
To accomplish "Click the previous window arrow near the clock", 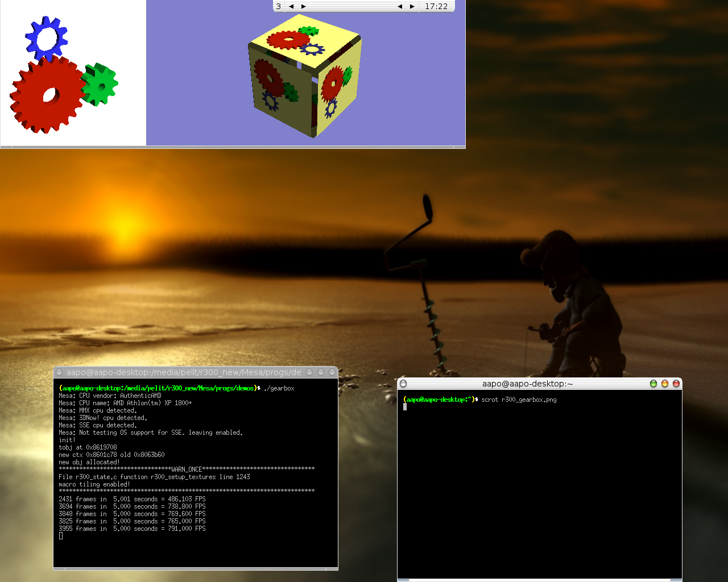I will [399, 6].
